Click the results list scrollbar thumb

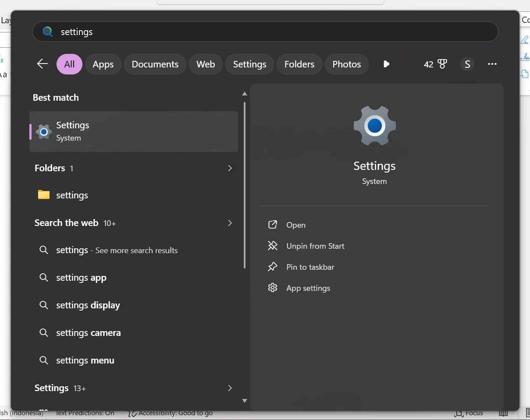tap(245, 185)
